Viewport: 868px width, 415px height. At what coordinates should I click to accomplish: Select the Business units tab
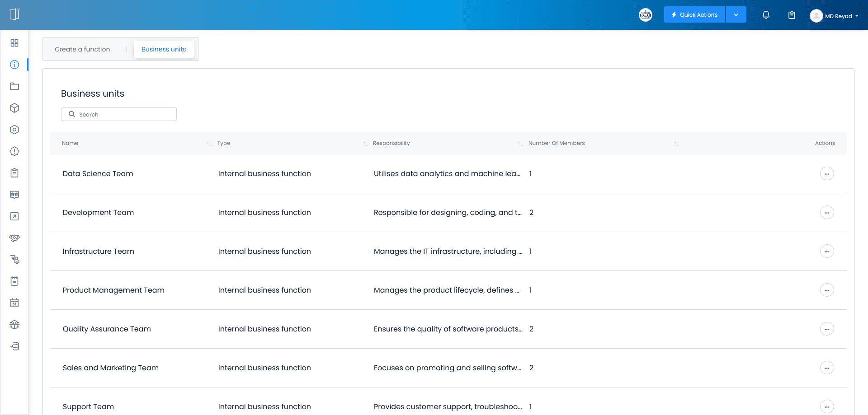pyautogui.click(x=164, y=49)
